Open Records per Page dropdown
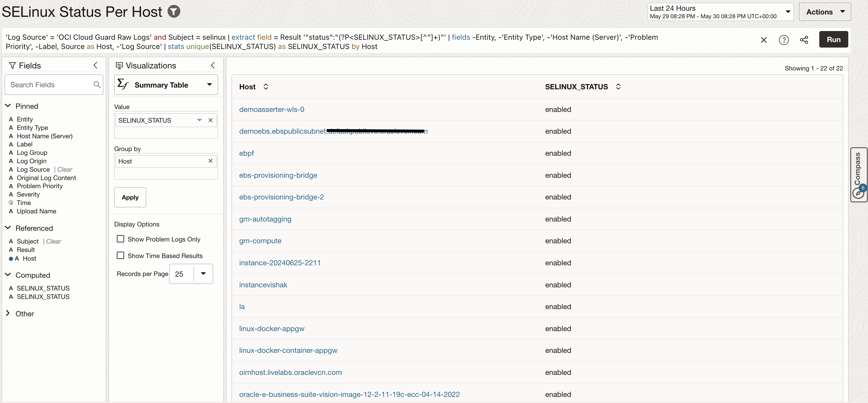 click(203, 274)
